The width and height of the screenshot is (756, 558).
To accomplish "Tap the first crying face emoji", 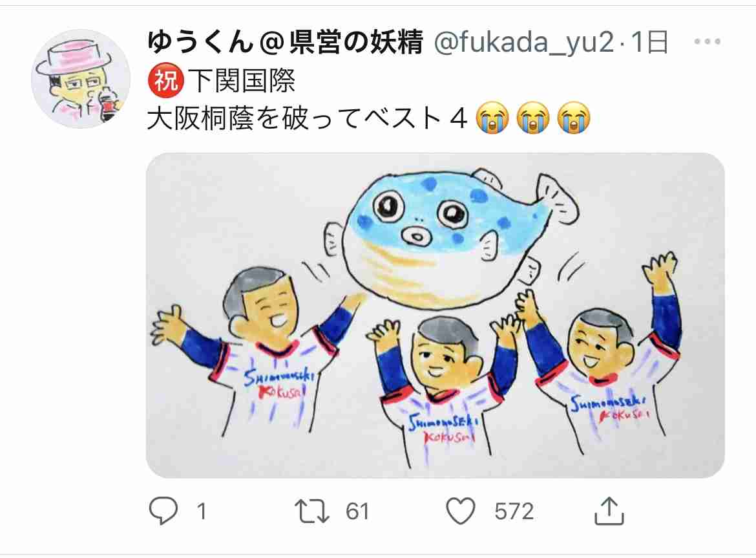I will (x=492, y=118).
